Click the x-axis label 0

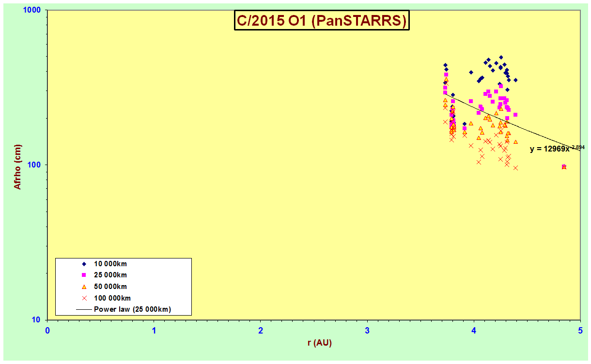coord(47,331)
